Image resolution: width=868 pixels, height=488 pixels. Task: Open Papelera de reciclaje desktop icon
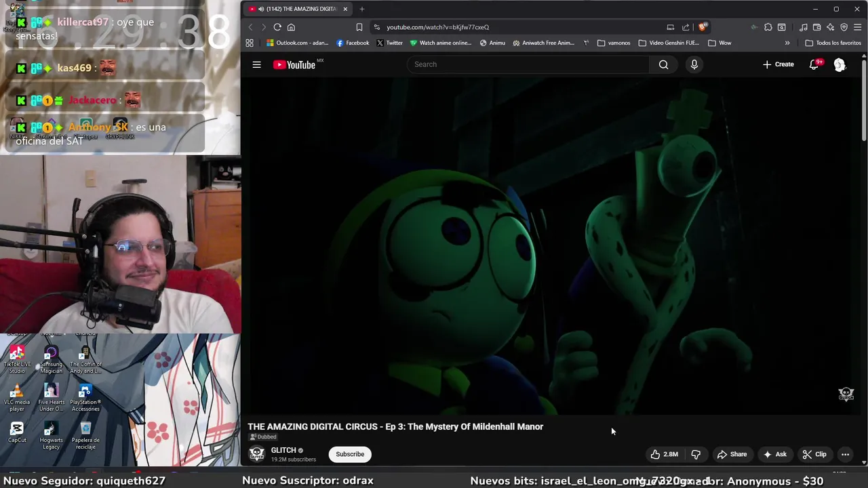[x=85, y=435]
